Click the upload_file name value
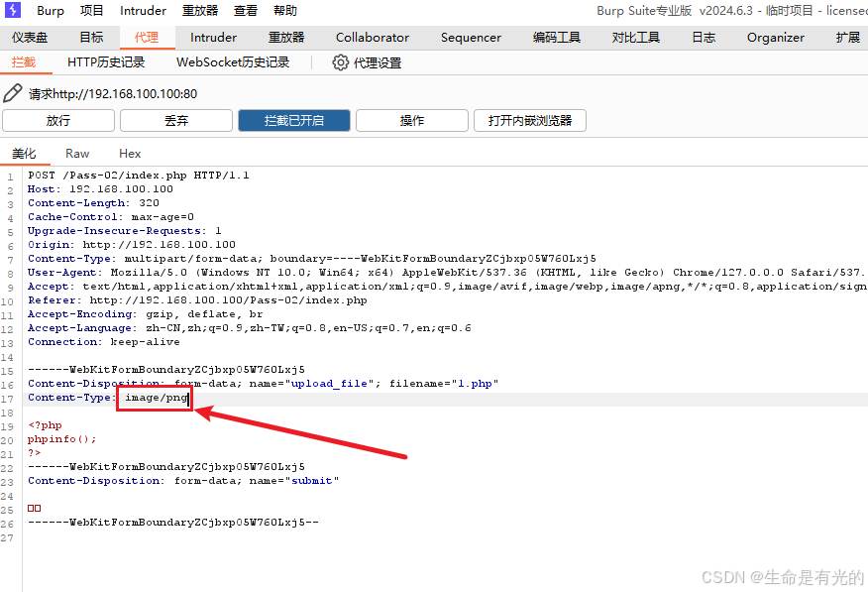Viewport: 868px width, 592px height. pyautogui.click(x=329, y=383)
